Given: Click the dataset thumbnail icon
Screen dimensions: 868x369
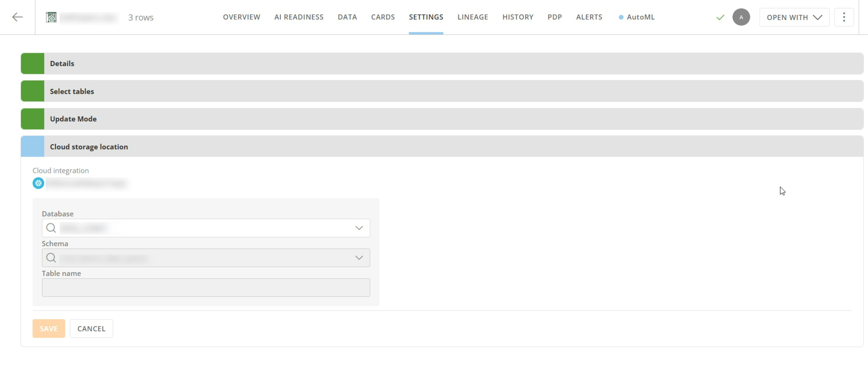Looking at the screenshot, I should coord(51,17).
